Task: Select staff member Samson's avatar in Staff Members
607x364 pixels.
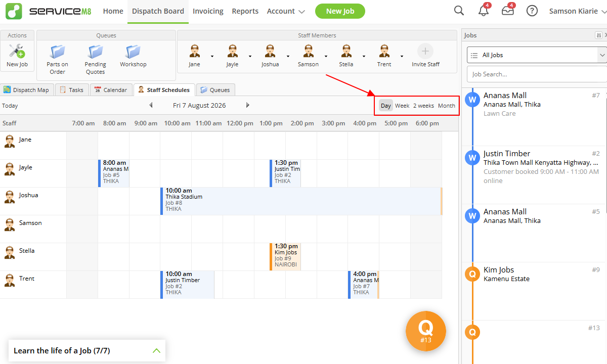Action: [x=308, y=51]
